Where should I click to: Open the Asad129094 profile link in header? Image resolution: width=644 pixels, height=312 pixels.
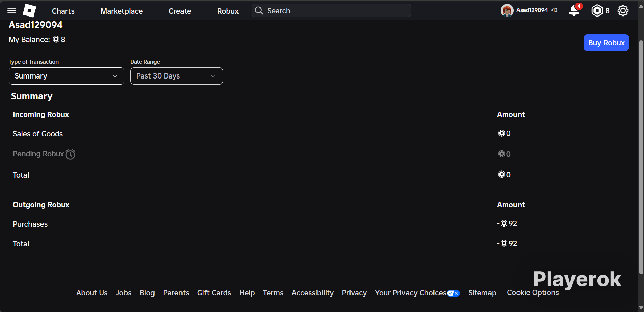[x=532, y=10]
